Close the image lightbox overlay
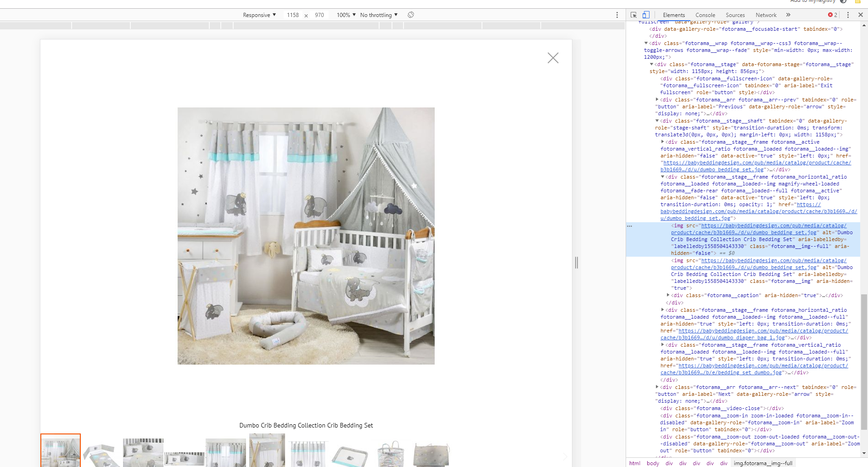868x467 pixels. [553, 58]
